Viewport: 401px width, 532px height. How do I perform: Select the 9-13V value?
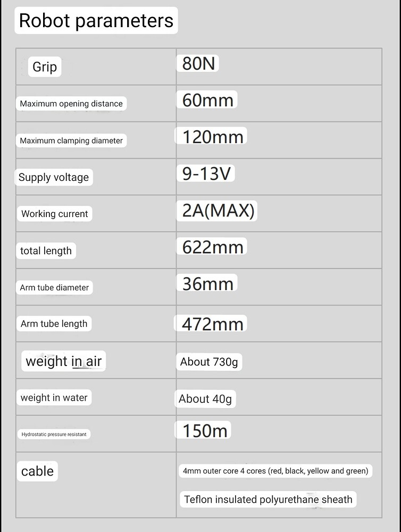[206, 173]
